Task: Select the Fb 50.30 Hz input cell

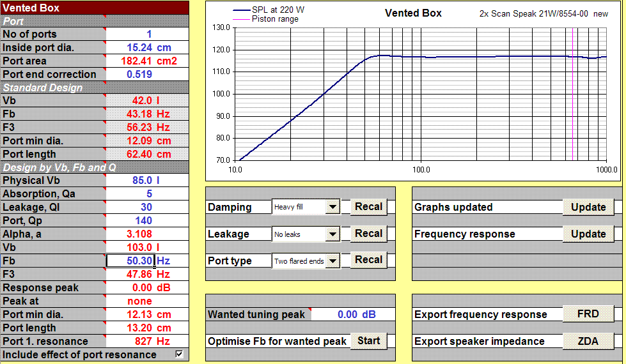Action: pyautogui.click(x=130, y=261)
